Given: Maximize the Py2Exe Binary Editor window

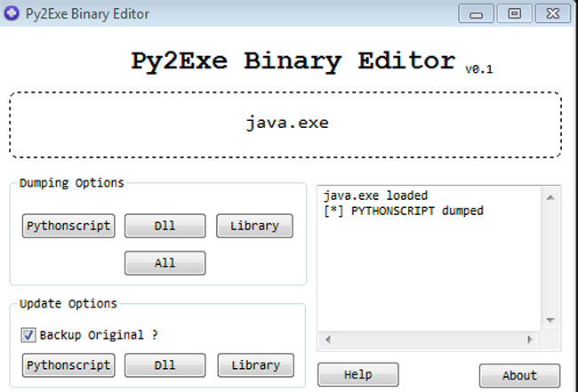Looking at the screenshot, I should 514,13.
